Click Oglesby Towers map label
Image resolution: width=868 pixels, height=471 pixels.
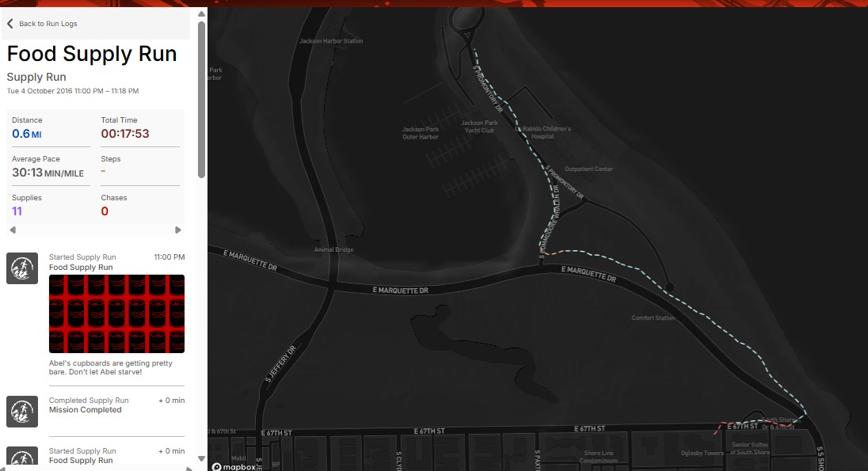(x=702, y=454)
